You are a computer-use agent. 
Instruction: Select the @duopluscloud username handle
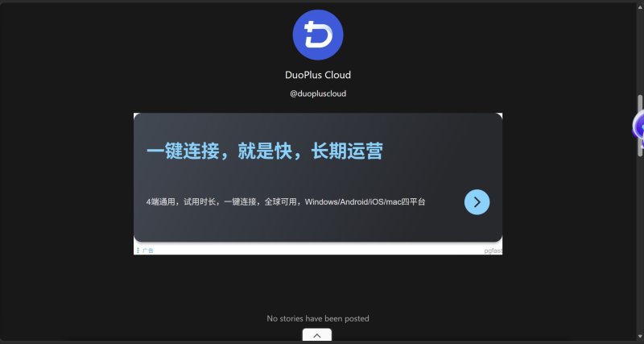[318, 93]
